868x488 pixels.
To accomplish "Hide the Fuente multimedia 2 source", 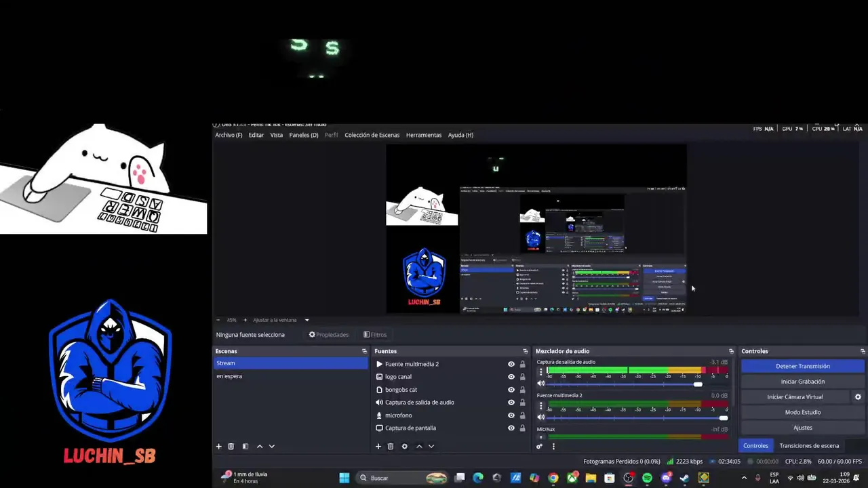I will point(511,364).
